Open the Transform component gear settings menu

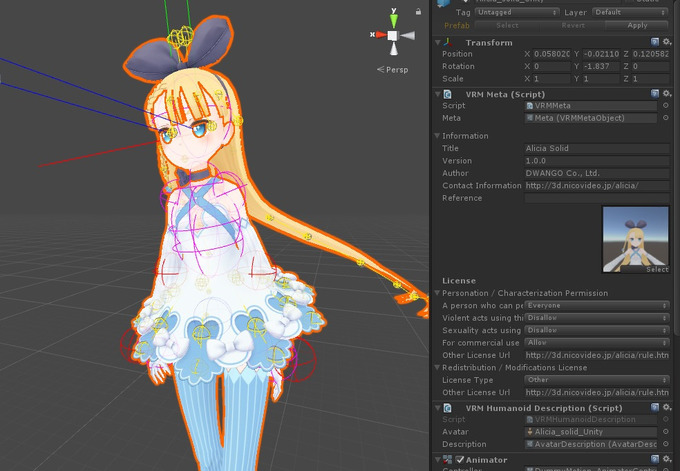point(667,42)
